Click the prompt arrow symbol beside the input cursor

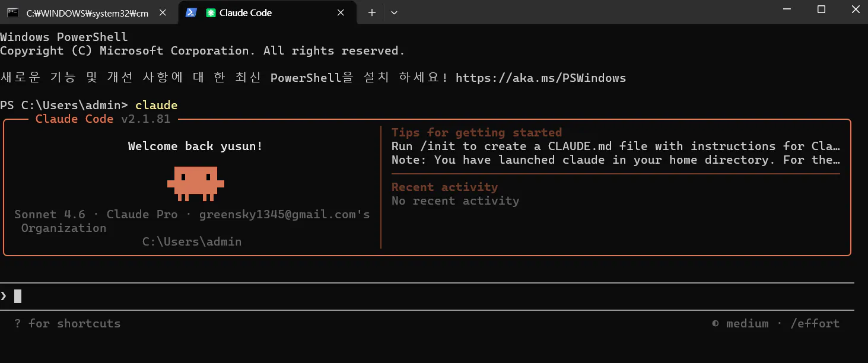click(x=4, y=295)
